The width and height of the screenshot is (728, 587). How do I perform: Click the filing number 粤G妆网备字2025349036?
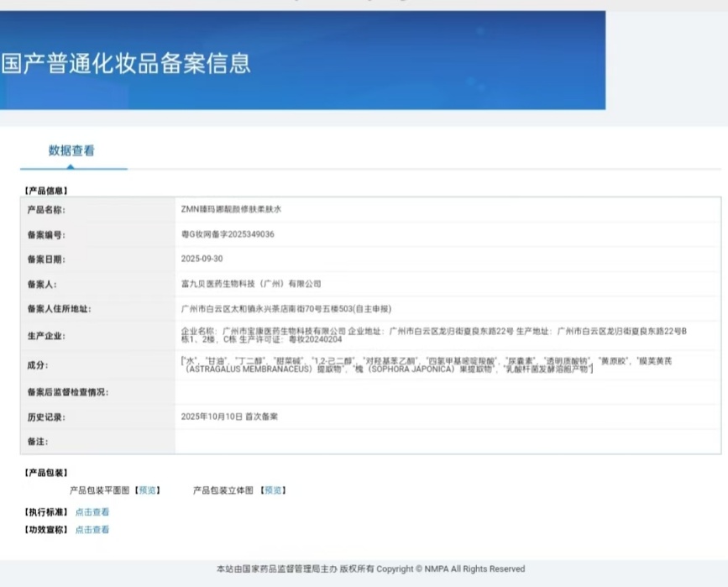[x=228, y=235]
